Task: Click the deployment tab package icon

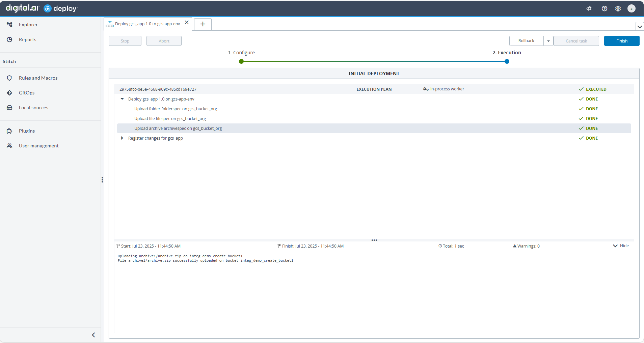Action: tap(110, 24)
